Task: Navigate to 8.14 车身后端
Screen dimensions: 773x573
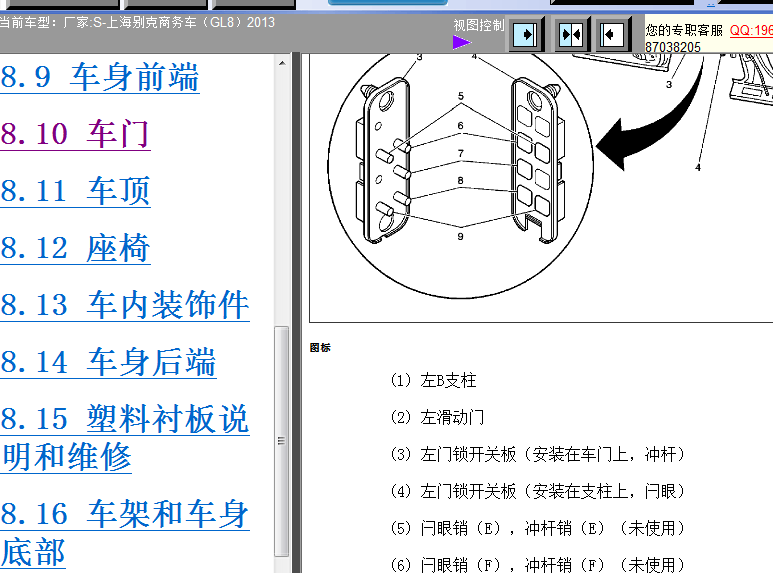Action: click(108, 362)
